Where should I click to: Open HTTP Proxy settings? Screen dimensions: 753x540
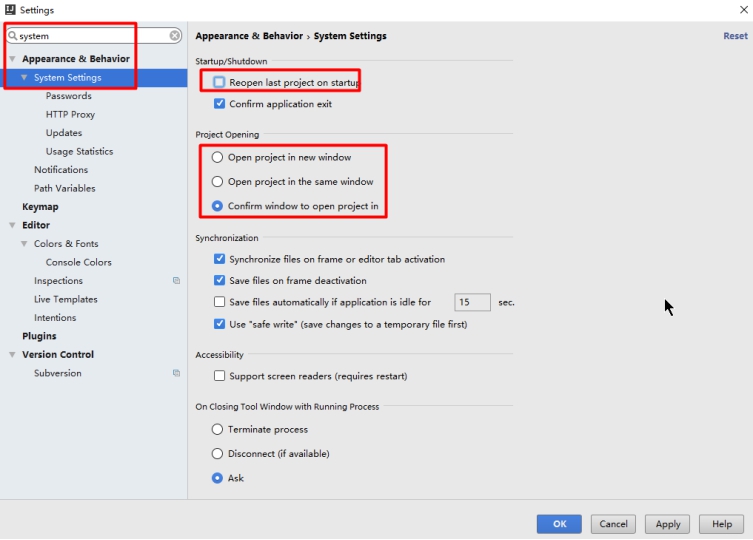[71, 114]
